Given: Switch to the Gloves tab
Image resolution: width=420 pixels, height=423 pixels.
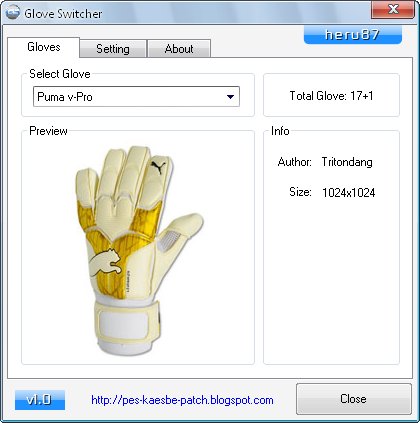Looking at the screenshot, I should 44,47.
